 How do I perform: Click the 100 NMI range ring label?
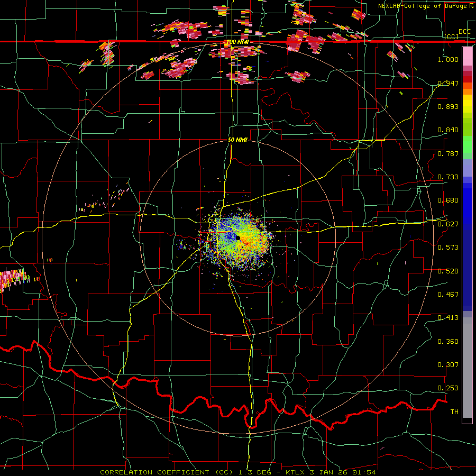[237, 42]
